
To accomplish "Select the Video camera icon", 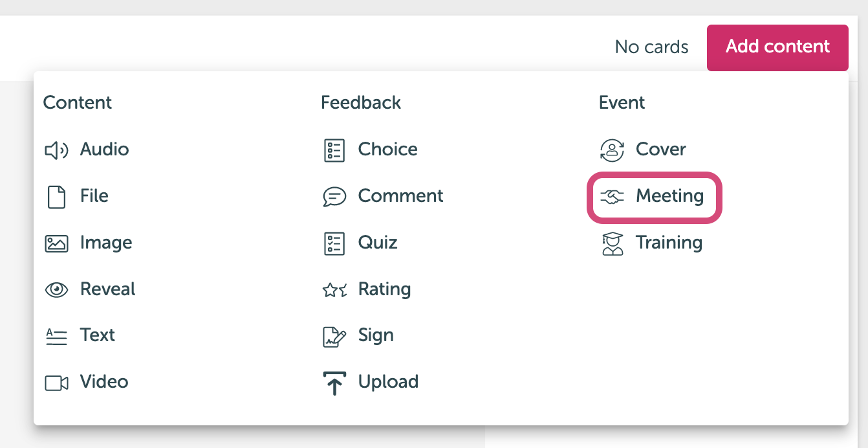I will pyautogui.click(x=56, y=383).
